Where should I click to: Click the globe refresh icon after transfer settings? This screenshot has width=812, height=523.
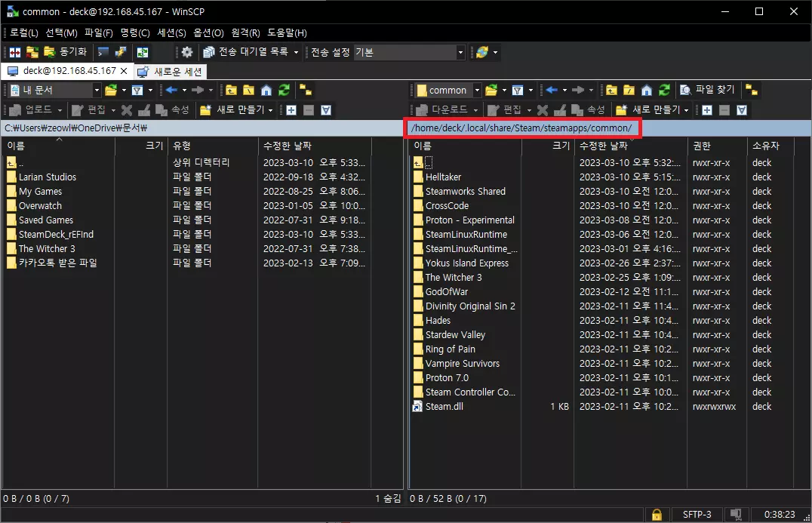[482, 52]
